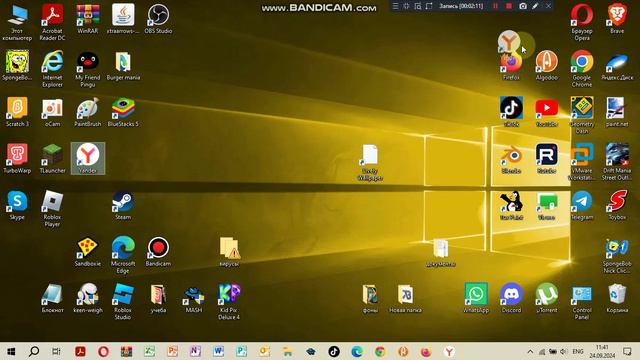Open Task View on the taskbar
The image size is (640, 360).
(56, 351)
